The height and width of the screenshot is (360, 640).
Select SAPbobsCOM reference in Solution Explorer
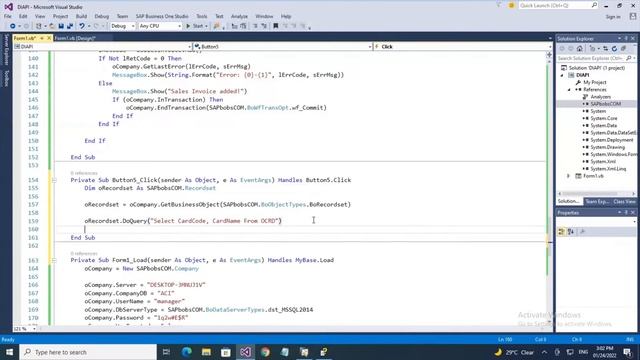pos(605,104)
